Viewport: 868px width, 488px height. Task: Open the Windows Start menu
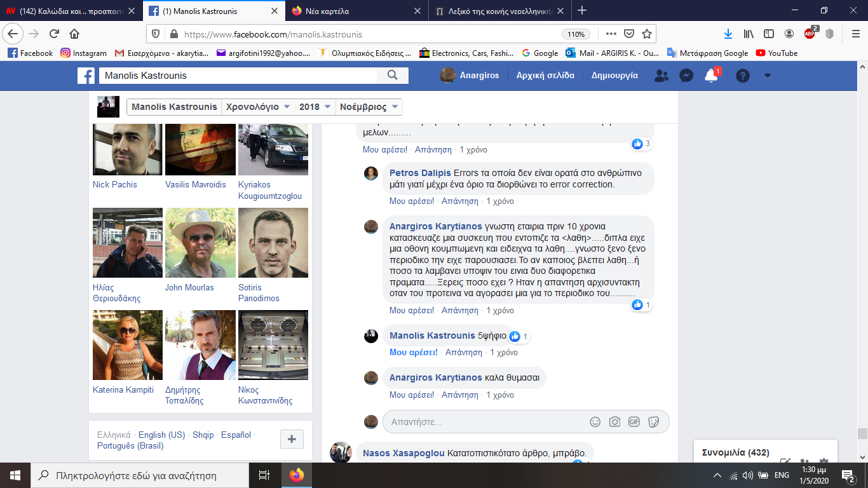[15, 475]
